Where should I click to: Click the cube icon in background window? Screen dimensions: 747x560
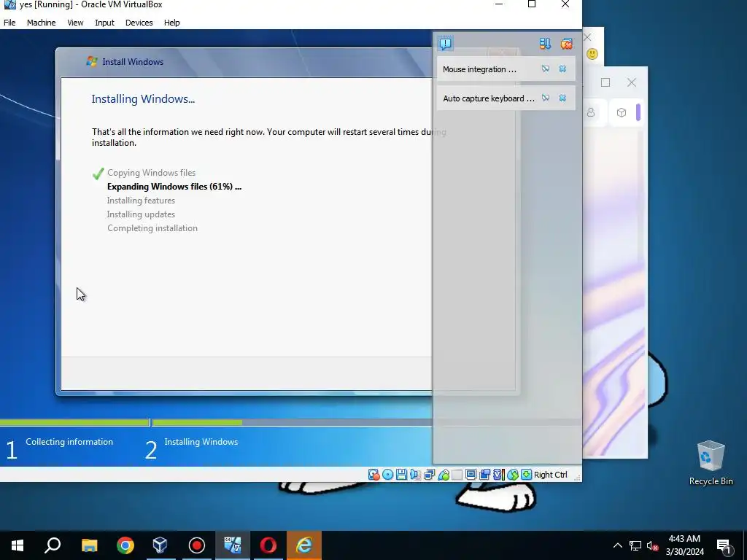622,112
